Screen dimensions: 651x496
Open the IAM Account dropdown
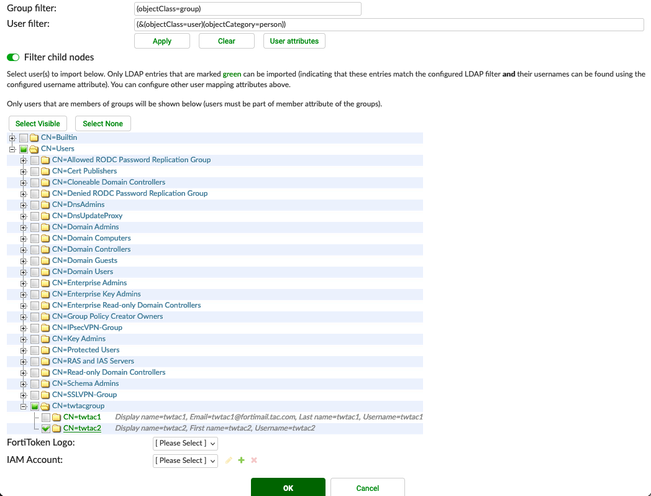point(185,460)
